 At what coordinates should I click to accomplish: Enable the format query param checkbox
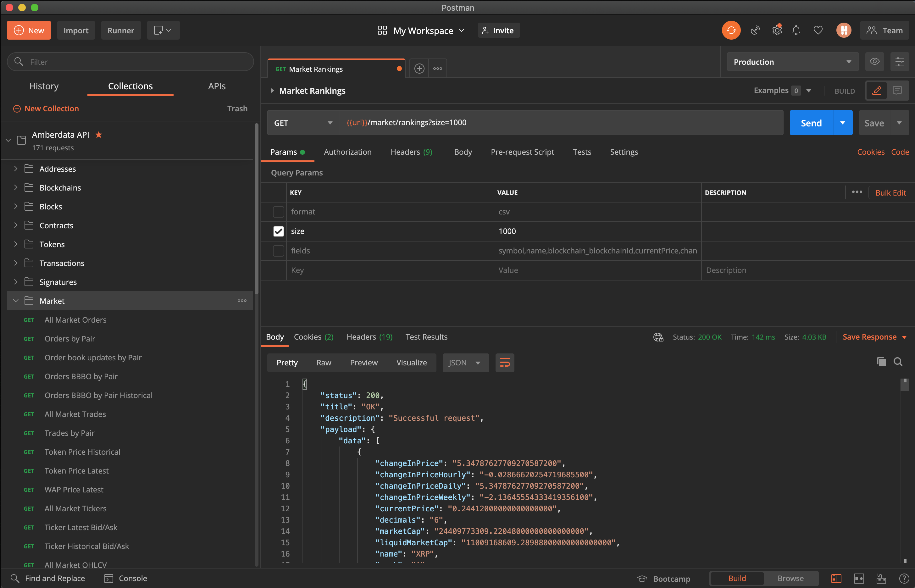point(278,212)
